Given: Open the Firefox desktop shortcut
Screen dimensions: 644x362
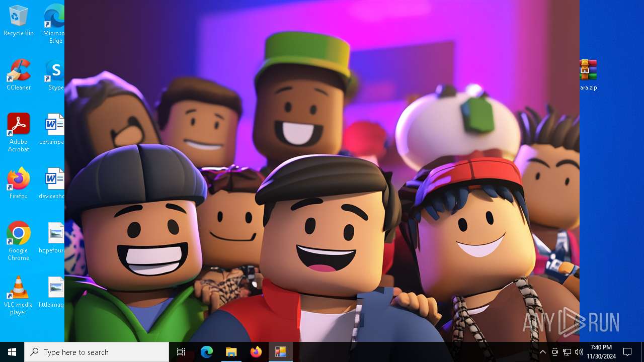Looking at the screenshot, I should (19, 184).
